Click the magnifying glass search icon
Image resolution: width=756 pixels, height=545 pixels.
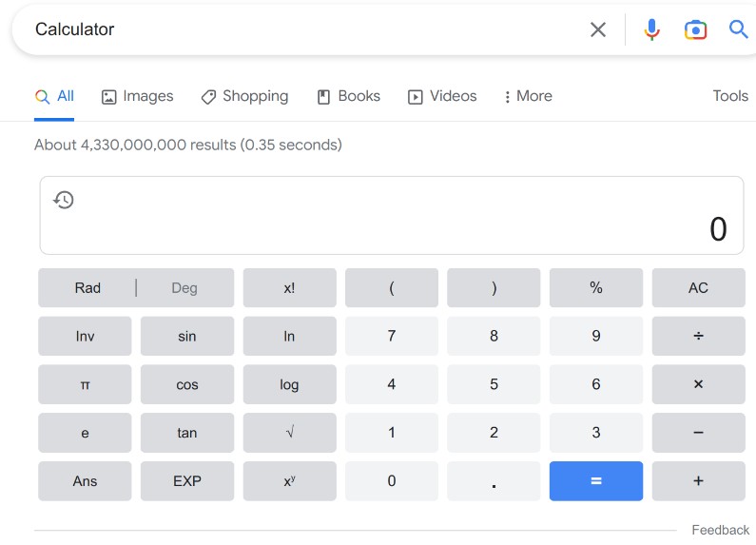(x=738, y=29)
